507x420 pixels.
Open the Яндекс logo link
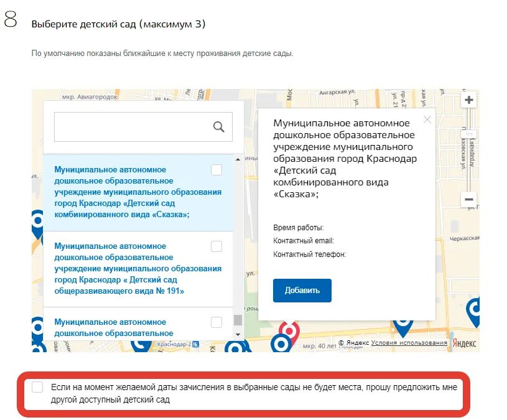tap(464, 343)
